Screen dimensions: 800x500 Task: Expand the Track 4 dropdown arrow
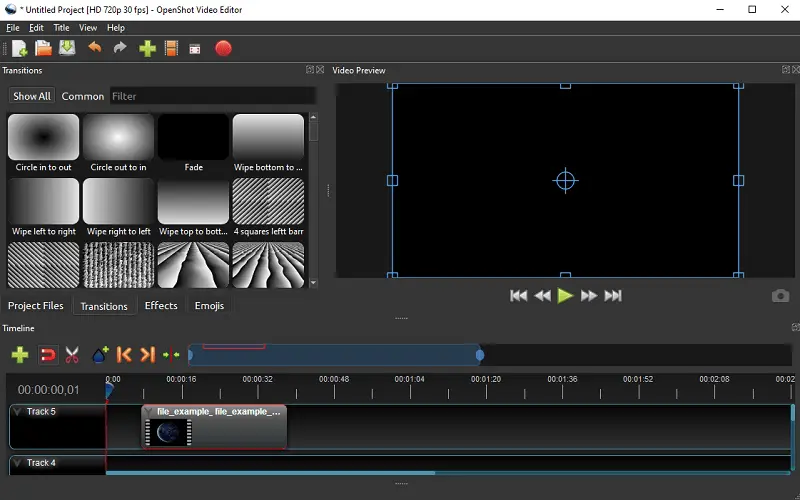[x=17, y=463]
